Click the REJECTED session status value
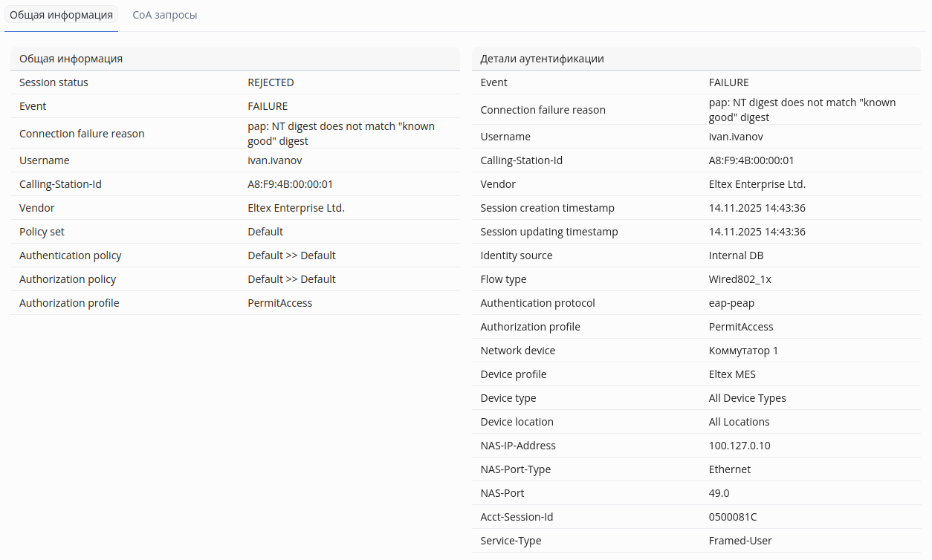 (271, 82)
